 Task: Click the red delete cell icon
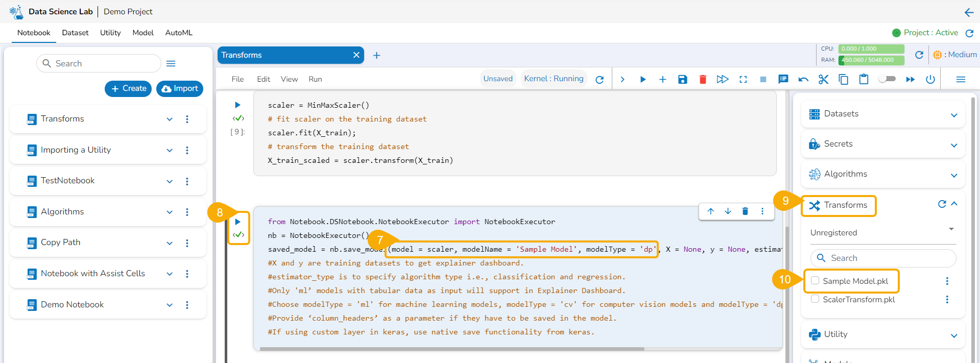click(x=703, y=79)
